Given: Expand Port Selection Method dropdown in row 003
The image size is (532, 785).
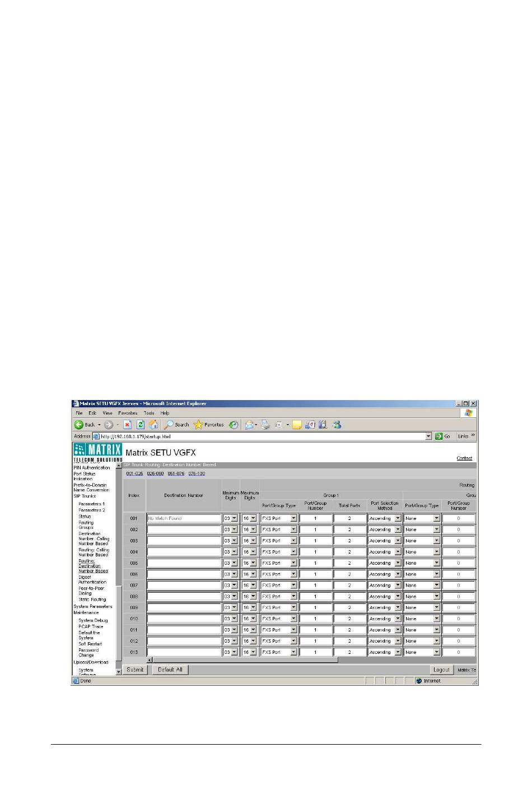Looking at the screenshot, I should click(x=398, y=541).
